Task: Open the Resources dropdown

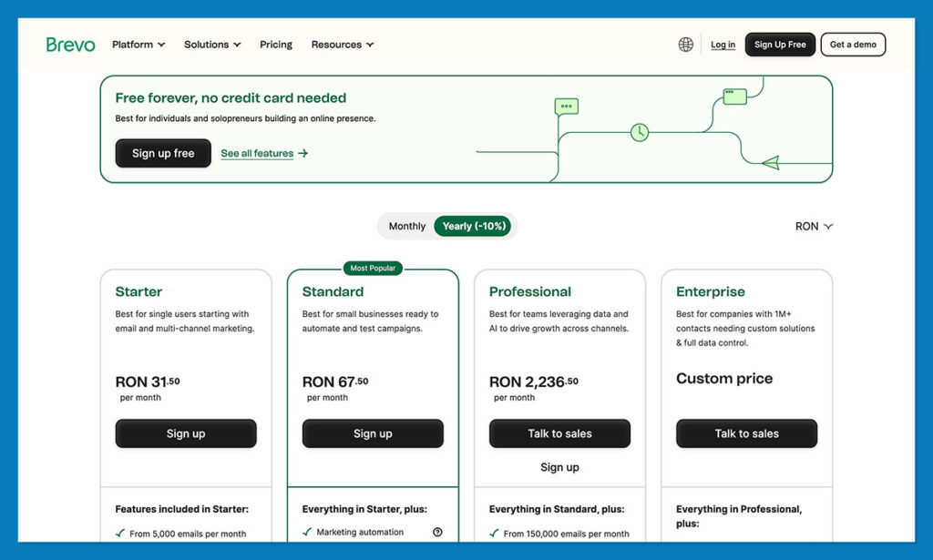Action: [x=342, y=44]
